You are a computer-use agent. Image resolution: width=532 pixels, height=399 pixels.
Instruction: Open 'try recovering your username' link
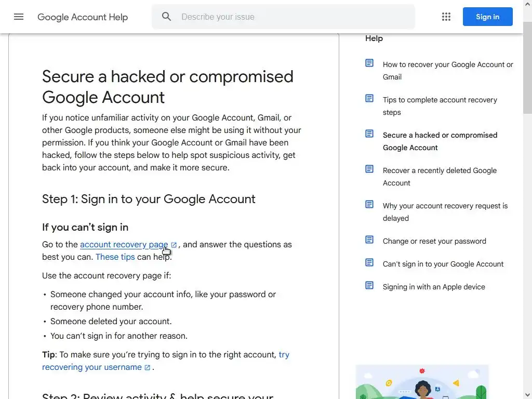click(91, 367)
